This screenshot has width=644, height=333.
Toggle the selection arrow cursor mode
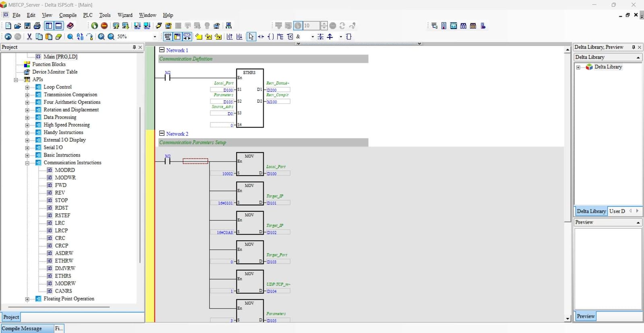coord(251,37)
